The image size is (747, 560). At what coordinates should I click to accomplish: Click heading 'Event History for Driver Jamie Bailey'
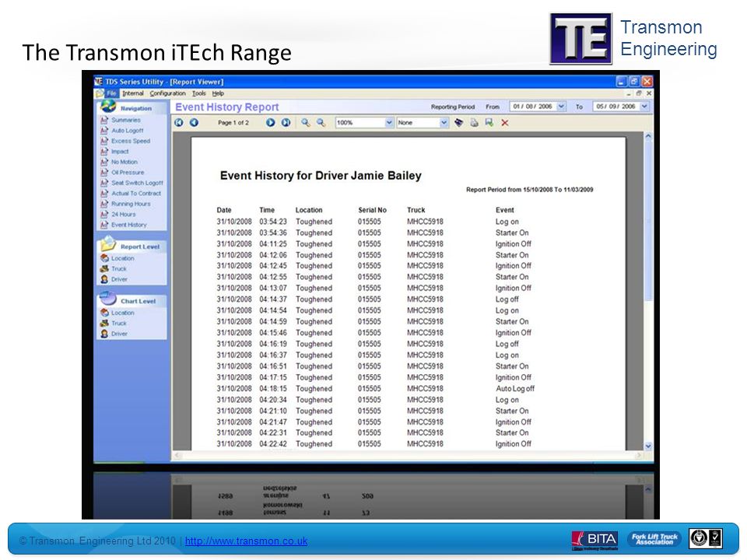321,176
